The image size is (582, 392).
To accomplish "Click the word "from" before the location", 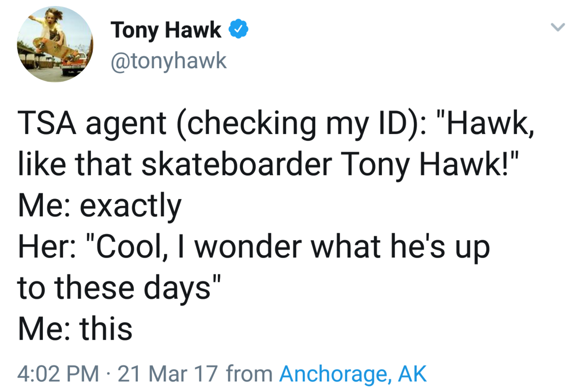I will (249, 374).
